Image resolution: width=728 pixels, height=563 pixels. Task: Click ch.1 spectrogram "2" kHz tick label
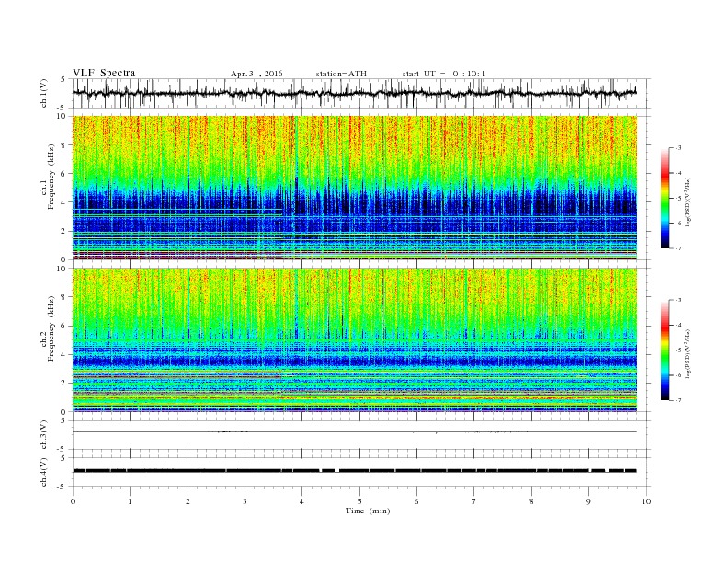63,231
